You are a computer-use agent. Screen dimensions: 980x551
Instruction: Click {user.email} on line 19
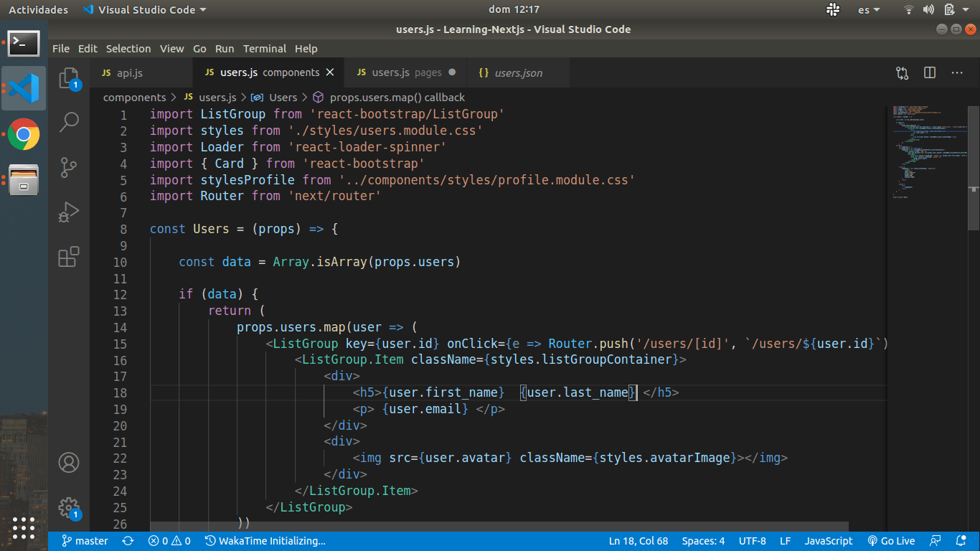(x=425, y=409)
